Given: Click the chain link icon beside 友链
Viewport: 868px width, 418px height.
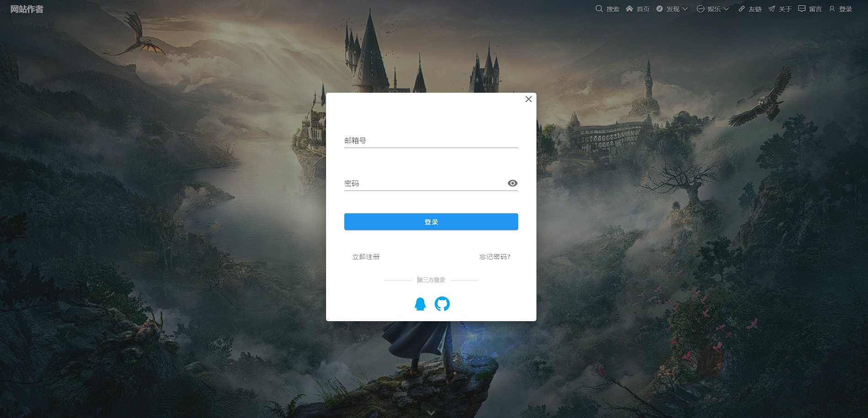Looking at the screenshot, I should point(741,9).
